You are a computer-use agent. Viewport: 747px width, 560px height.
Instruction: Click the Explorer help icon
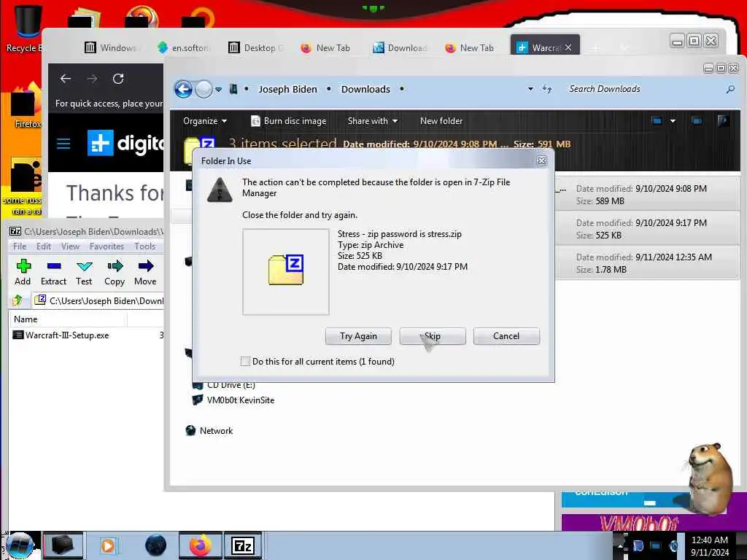click(723, 121)
